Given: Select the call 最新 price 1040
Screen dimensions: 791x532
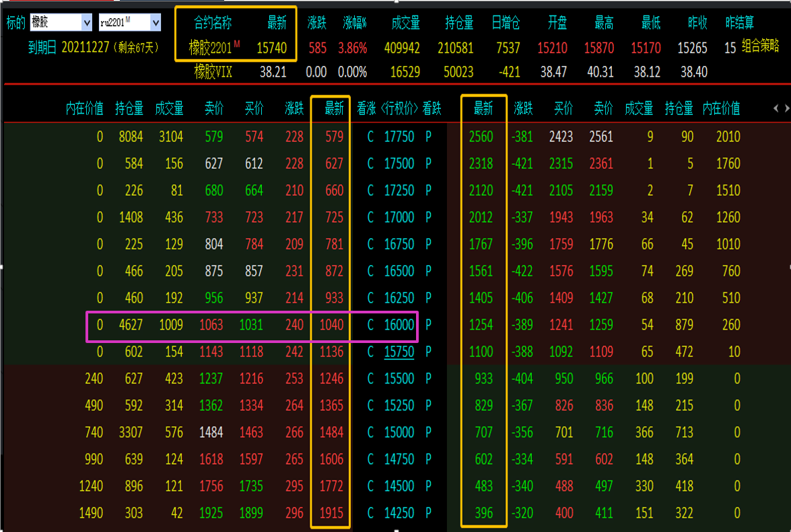Looking at the screenshot, I should click(331, 325).
